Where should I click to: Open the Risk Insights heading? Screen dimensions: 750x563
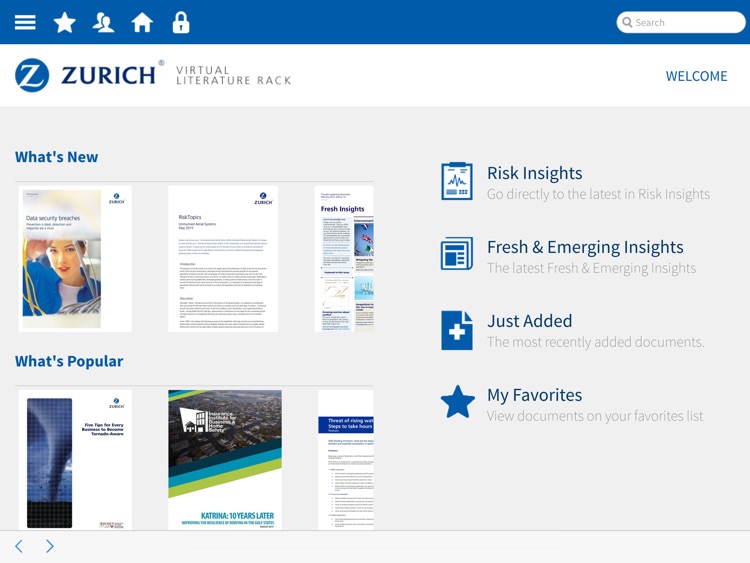534,173
